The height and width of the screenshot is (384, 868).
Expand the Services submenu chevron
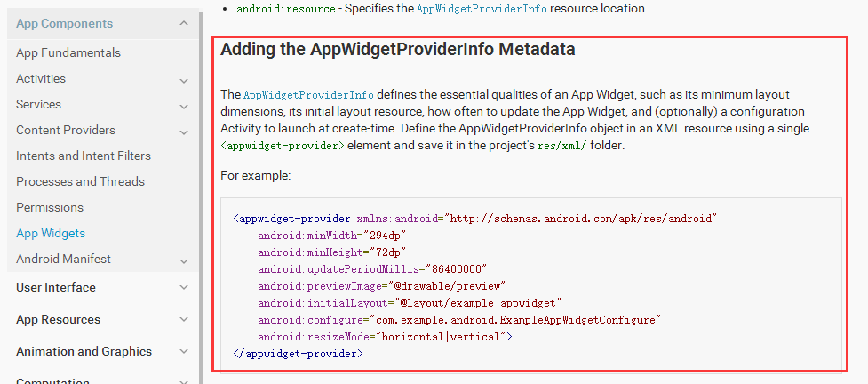183,106
